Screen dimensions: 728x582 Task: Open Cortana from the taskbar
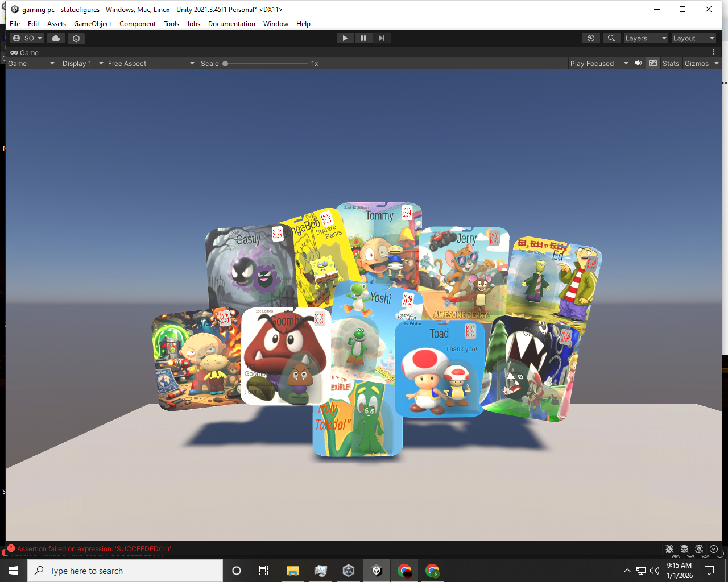click(237, 571)
